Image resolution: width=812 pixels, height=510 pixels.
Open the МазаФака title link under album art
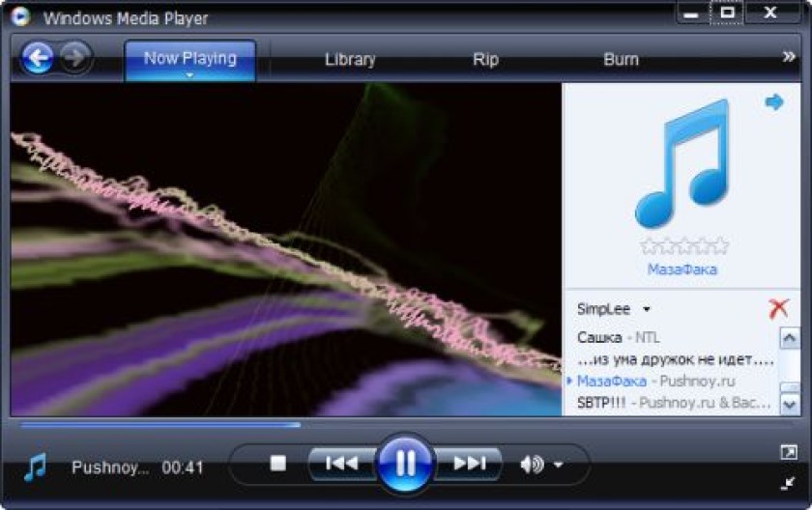[682, 269]
